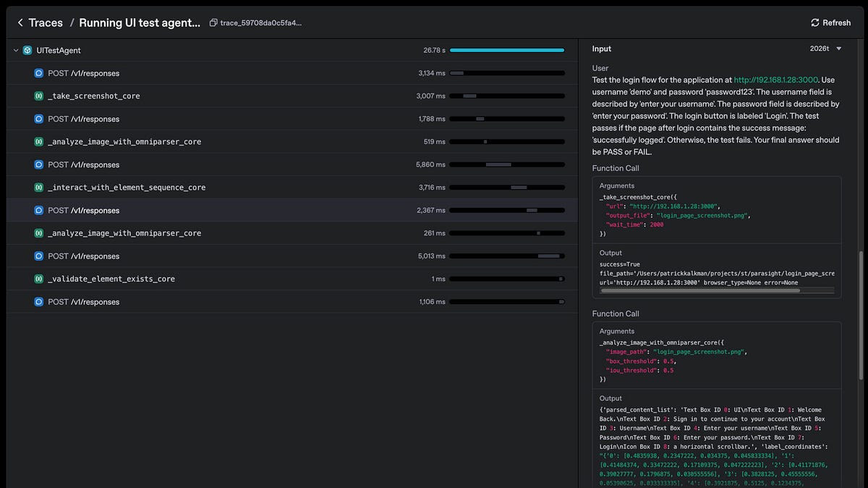The height and width of the screenshot is (488, 868).
Task: Open the 2026t token dropdown arrow
Action: click(x=839, y=49)
